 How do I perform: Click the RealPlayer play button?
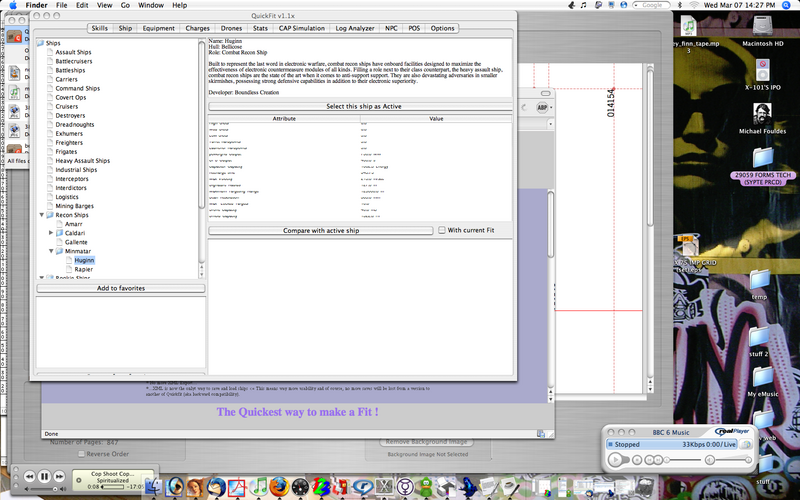tap(615, 460)
